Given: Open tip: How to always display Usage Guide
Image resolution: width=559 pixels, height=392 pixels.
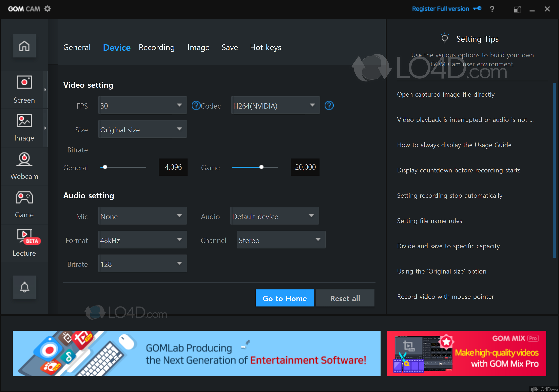Looking at the screenshot, I should 454,145.
